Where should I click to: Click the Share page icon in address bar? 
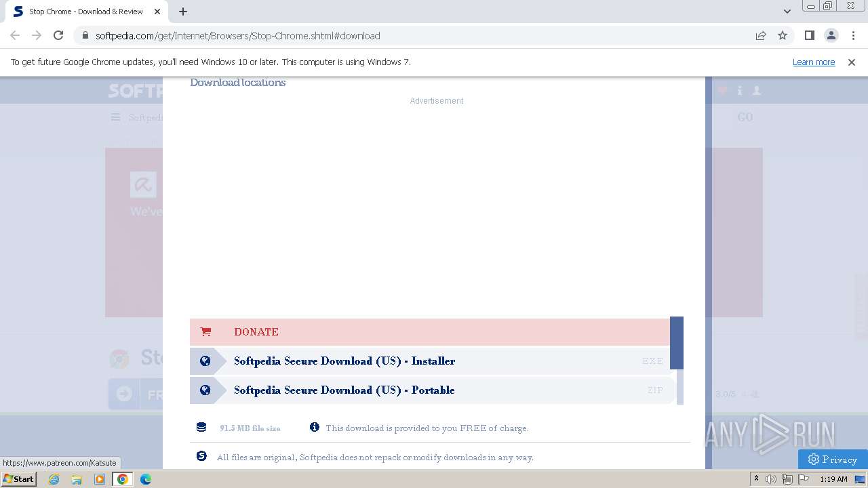pyautogui.click(x=761, y=35)
